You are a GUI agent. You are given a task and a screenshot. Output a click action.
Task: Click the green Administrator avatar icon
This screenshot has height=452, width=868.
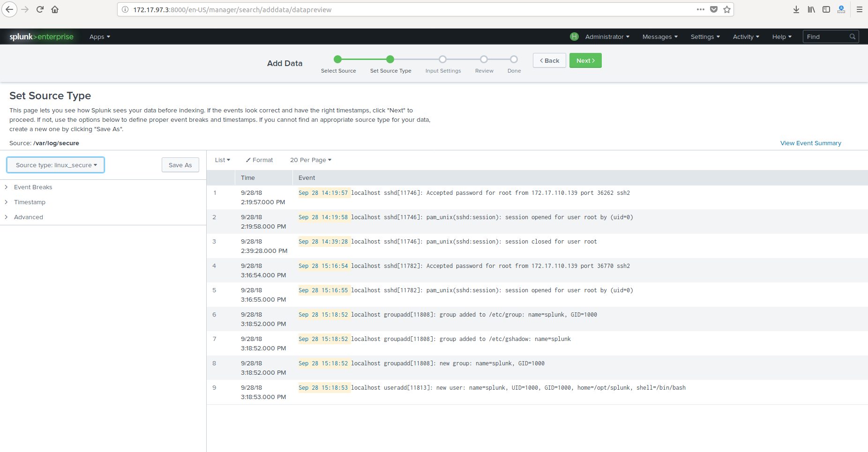pos(574,37)
